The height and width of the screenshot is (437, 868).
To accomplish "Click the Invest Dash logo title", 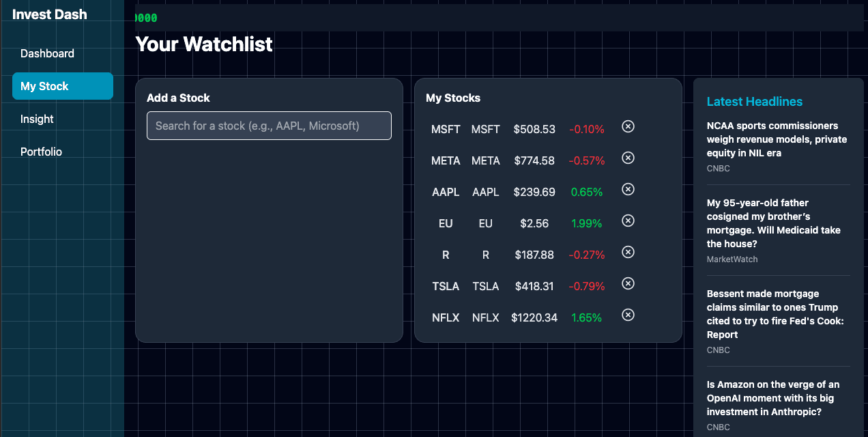I will [x=50, y=14].
